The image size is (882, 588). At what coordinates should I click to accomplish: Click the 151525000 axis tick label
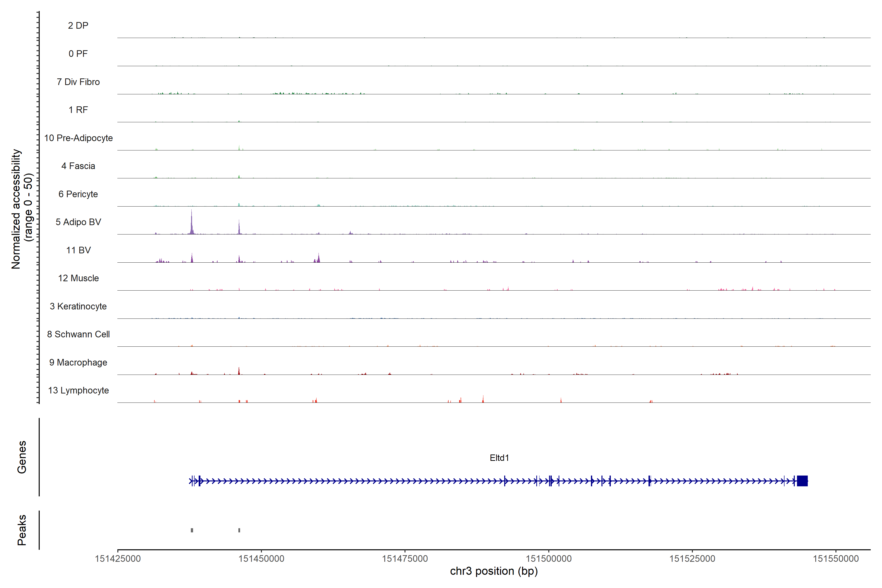pyautogui.click(x=692, y=558)
